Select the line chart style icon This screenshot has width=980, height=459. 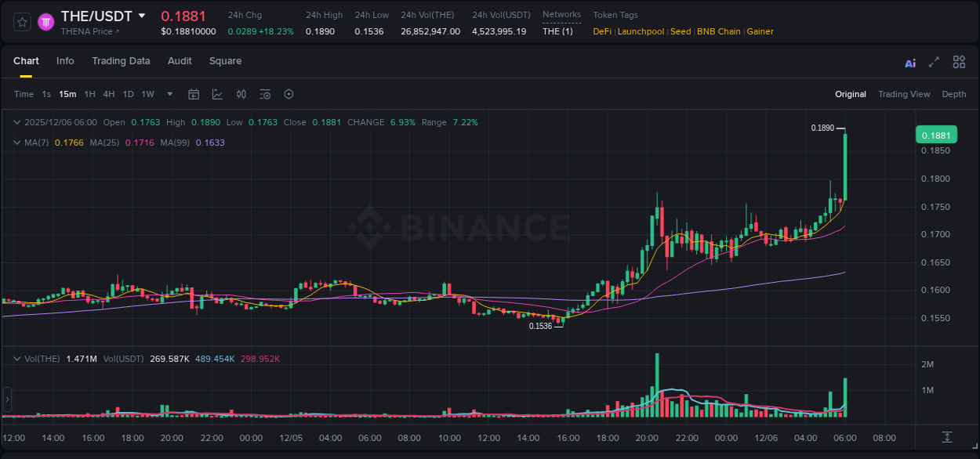coord(217,94)
